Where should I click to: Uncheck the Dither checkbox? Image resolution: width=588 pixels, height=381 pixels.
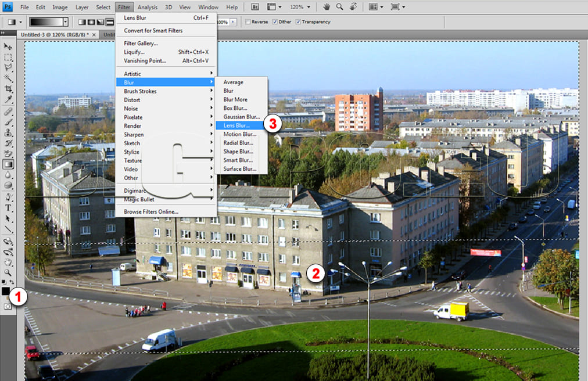coord(275,21)
